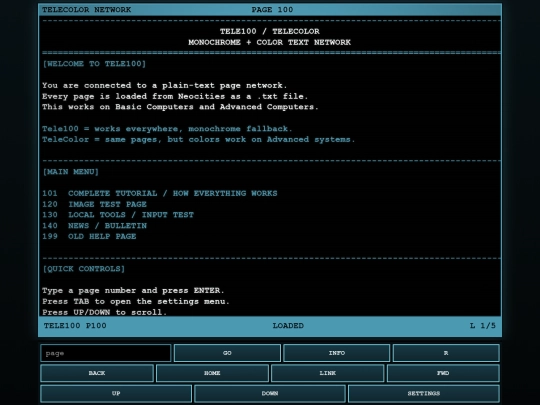Click the LOADED status indicator

288,326
